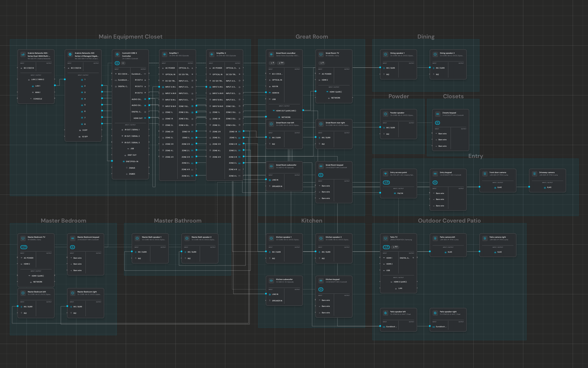Select HDMI 3 (eARC) port on Patio TV
Image resolution: width=588 pixels, height=368 pixels.
pyautogui.click(x=398, y=282)
